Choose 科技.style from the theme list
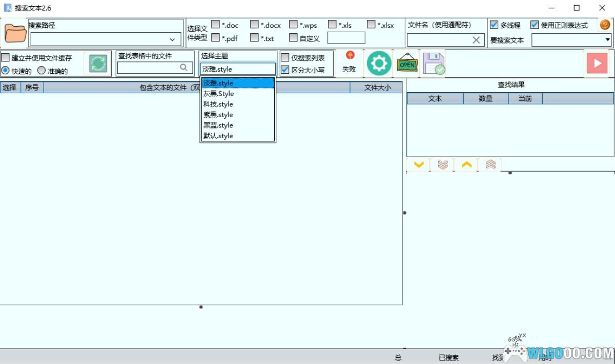 218,104
